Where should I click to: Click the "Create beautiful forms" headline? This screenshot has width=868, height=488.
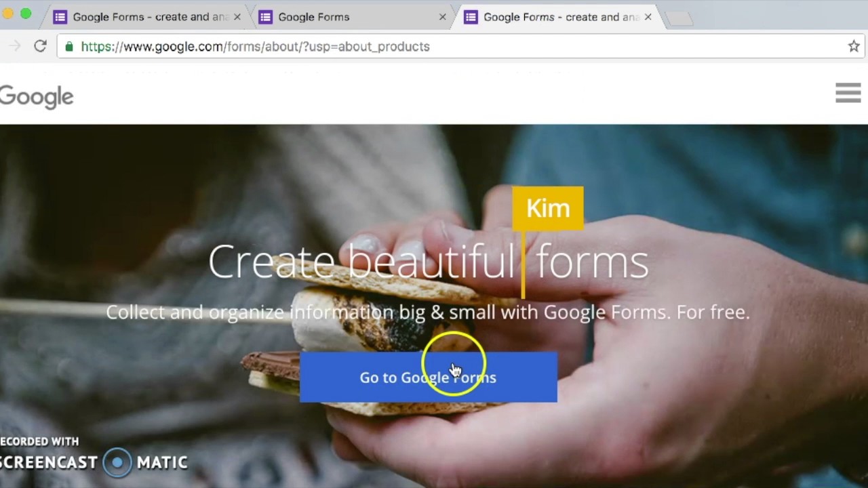click(x=427, y=262)
